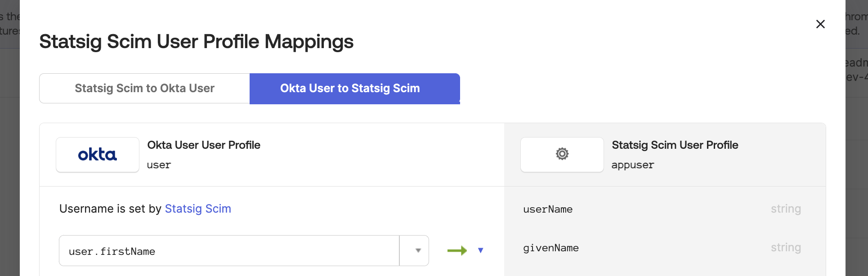Switch to Statsig Scim to Okta User tab
Screen dimensions: 868x276
[144, 89]
